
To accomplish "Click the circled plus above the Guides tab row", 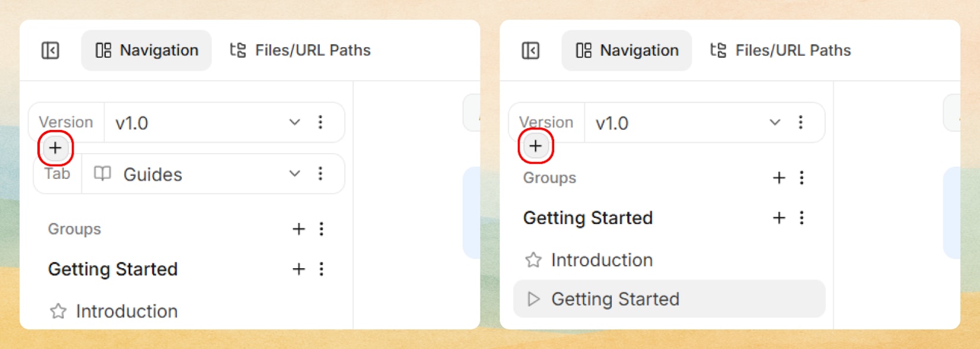I will pos(55,148).
